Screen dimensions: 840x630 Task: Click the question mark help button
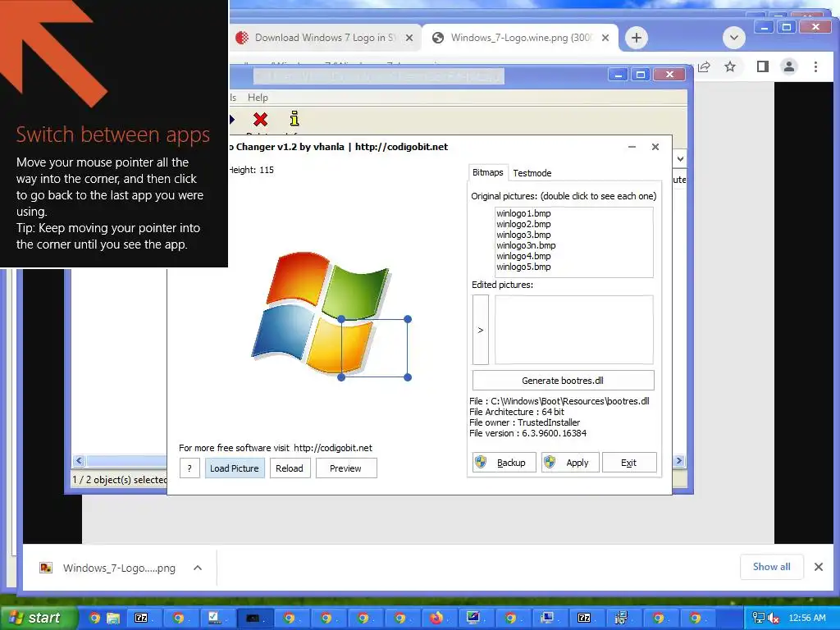pos(189,468)
